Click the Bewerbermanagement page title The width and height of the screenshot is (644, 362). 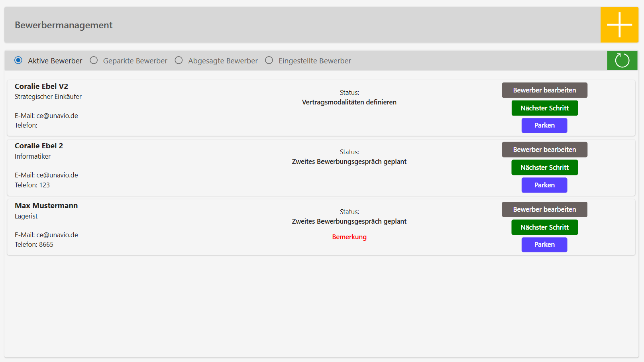[x=64, y=25]
